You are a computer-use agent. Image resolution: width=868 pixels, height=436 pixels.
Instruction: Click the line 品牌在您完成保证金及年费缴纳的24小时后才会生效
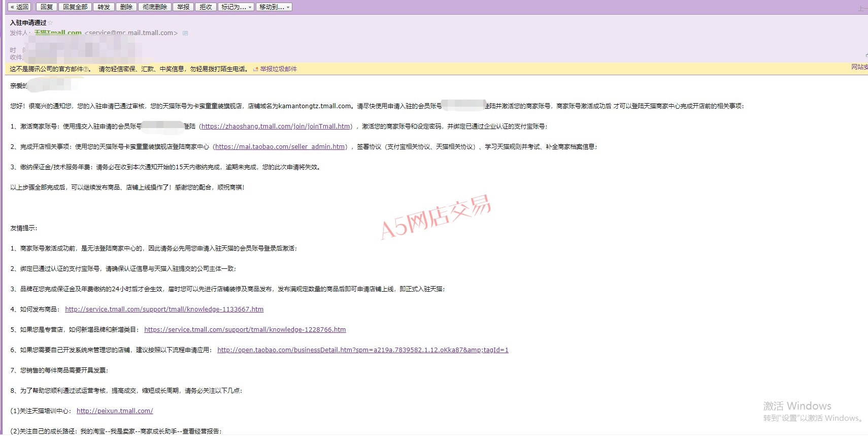[x=227, y=289]
